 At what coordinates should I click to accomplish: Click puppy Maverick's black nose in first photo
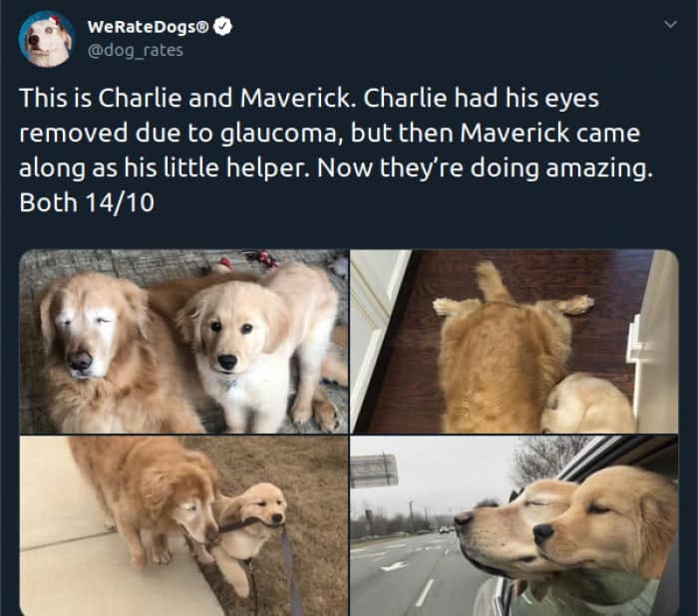pos(227,361)
